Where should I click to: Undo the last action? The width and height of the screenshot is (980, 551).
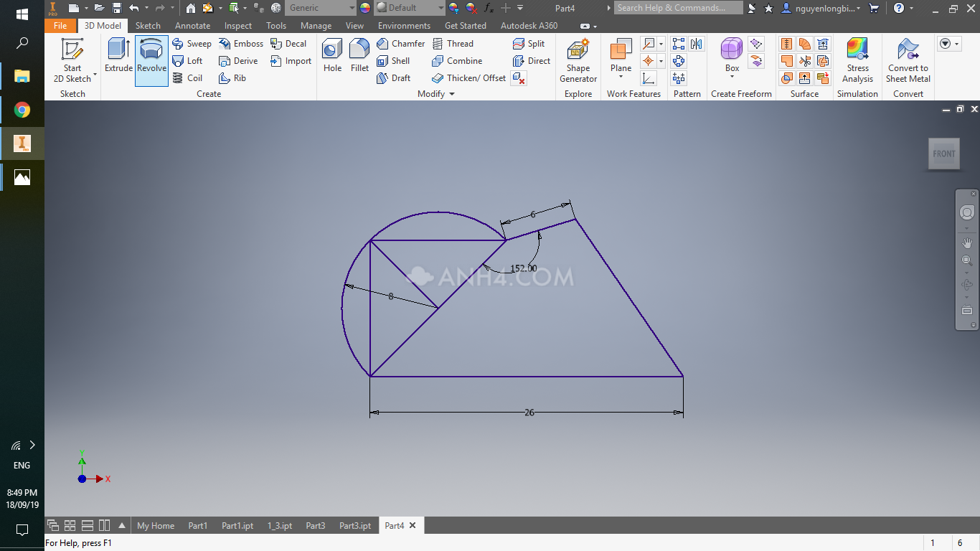pyautogui.click(x=134, y=8)
